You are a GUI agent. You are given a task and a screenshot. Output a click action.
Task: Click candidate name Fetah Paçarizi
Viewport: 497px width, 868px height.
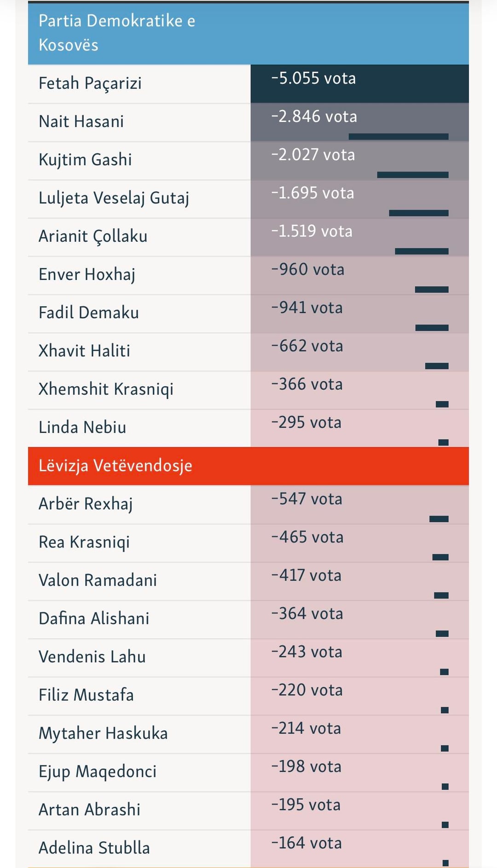tap(90, 83)
